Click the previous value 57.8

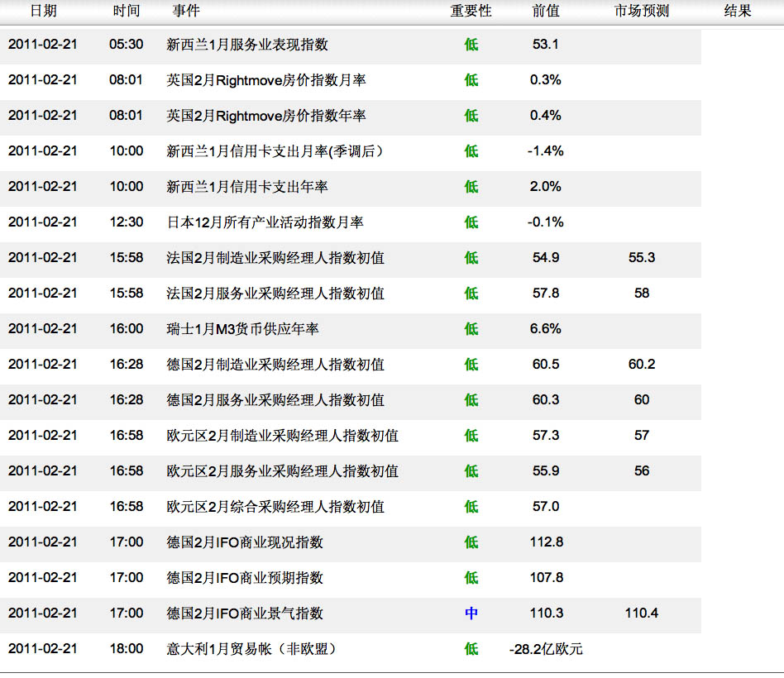[x=546, y=293]
